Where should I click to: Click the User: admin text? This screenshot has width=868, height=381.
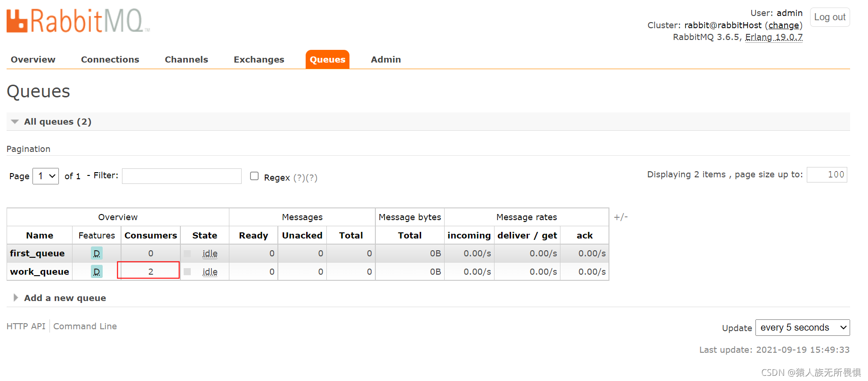(x=776, y=13)
